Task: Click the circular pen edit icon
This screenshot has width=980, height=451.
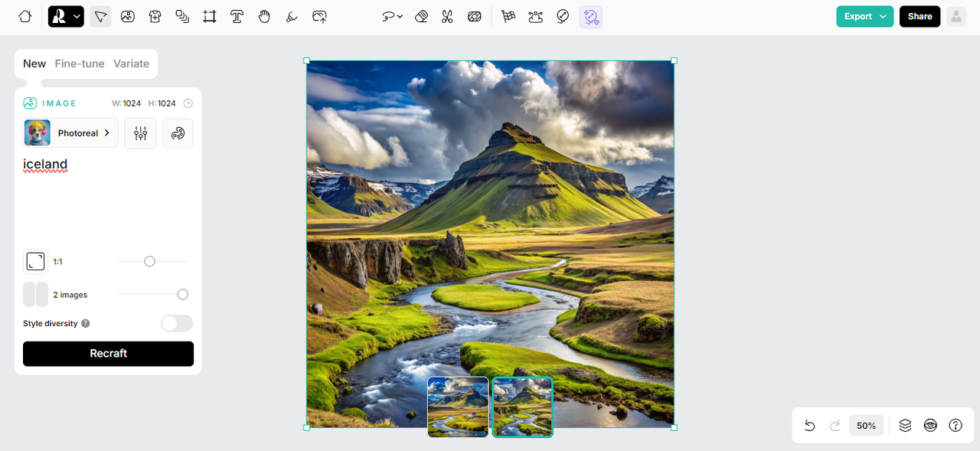Action: 563,16
